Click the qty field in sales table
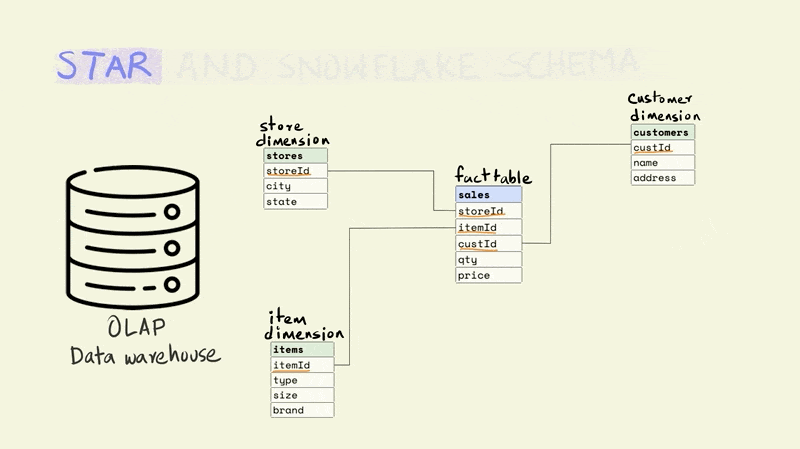 [488, 260]
